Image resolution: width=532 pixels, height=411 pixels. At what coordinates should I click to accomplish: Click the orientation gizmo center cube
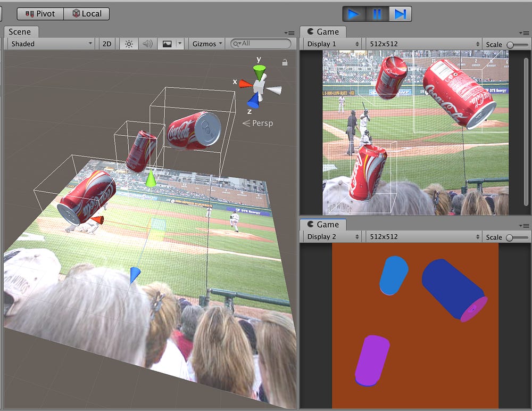pos(260,86)
